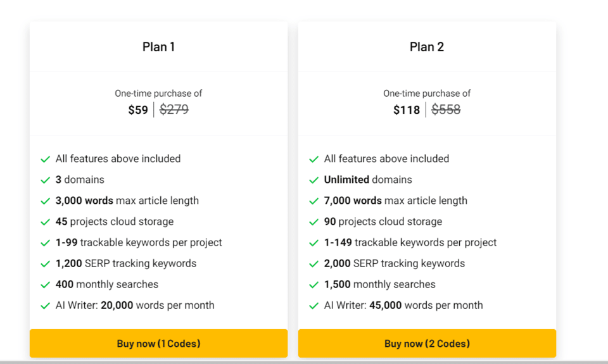This screenshot has width=608, height=364.
Task: Click the checkmark next to 1,500 monthly searches
Action: tap(313, 285)
